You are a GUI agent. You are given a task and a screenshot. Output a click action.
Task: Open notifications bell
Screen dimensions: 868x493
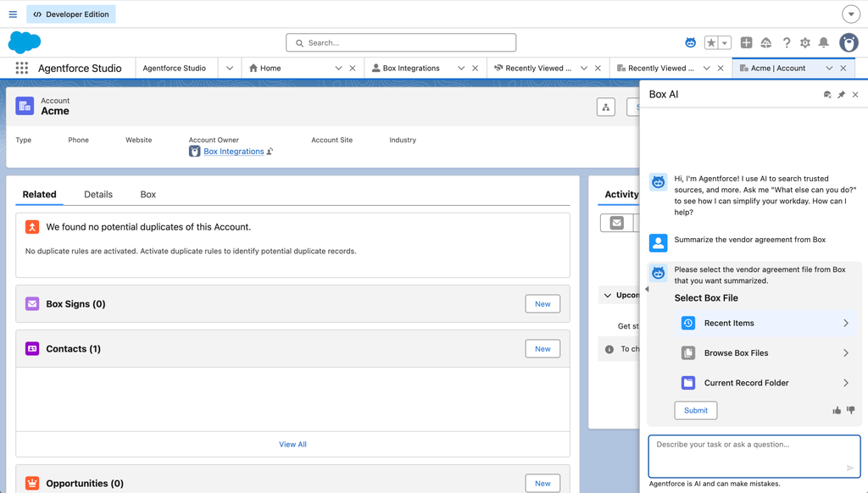pyautogui.click(x=824, y=42)
